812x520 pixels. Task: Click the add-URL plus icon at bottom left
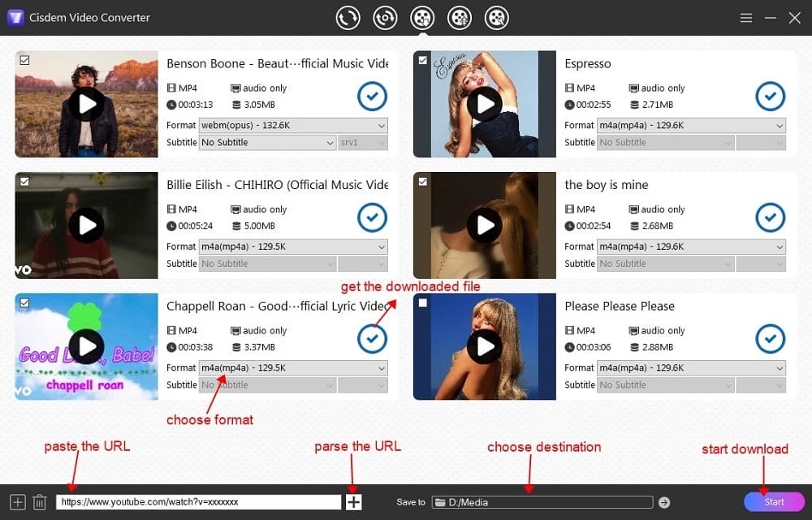(16, 501)
